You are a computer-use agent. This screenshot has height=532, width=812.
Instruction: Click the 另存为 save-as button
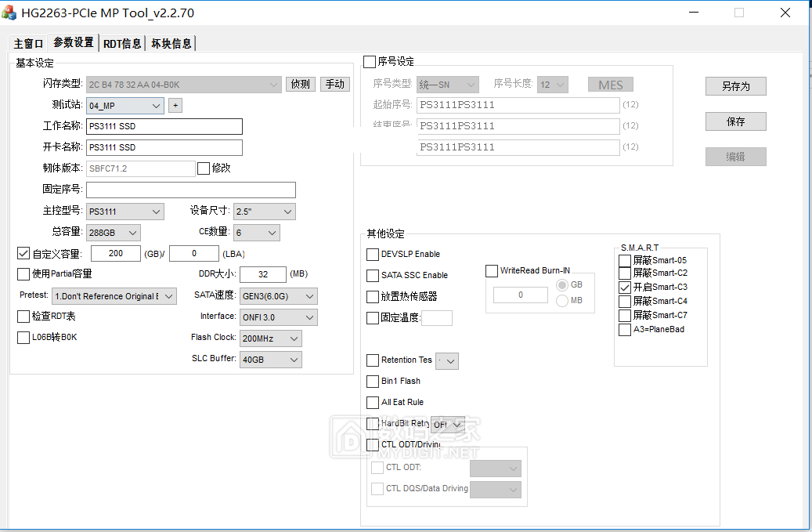pyautogui.click(x=735, y=86)
